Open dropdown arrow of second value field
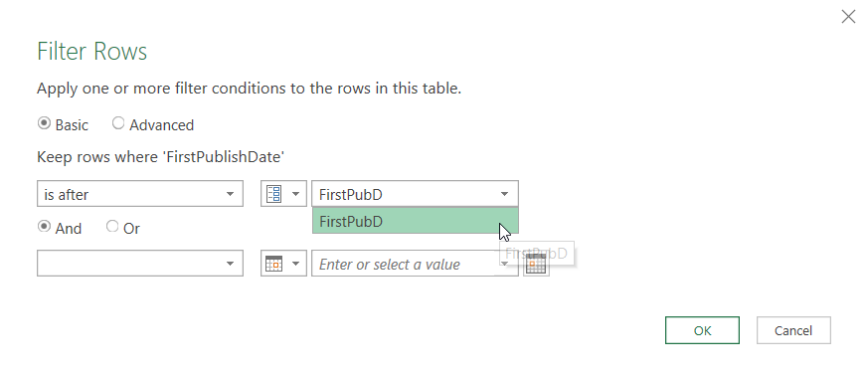 pyautogui.click(x=504, y=264)
